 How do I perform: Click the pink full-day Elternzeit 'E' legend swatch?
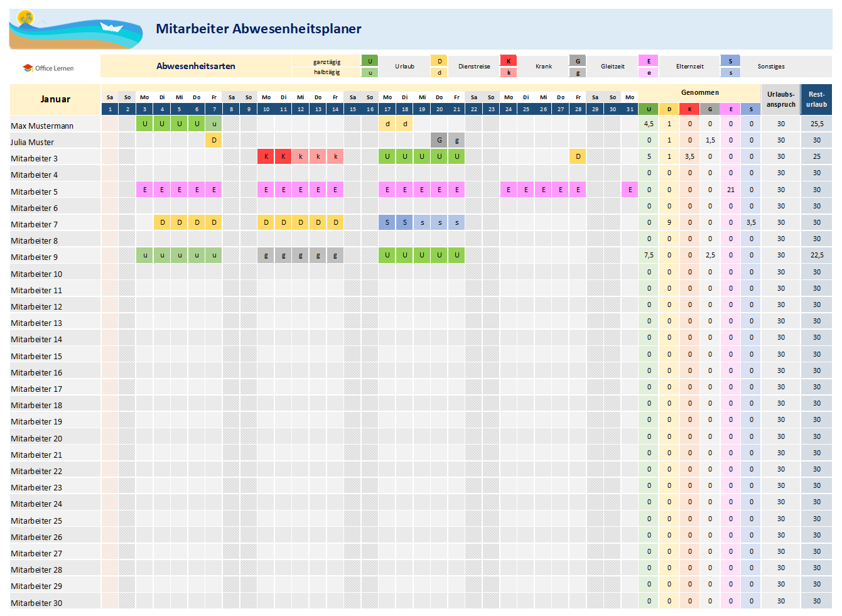tap(649, 61)
